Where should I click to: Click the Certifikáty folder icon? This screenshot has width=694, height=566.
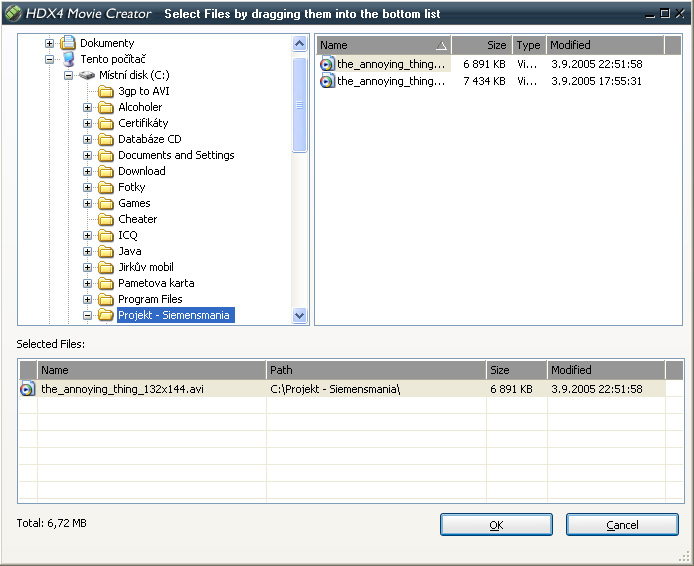pyautogui.click(x=106, y=123)
